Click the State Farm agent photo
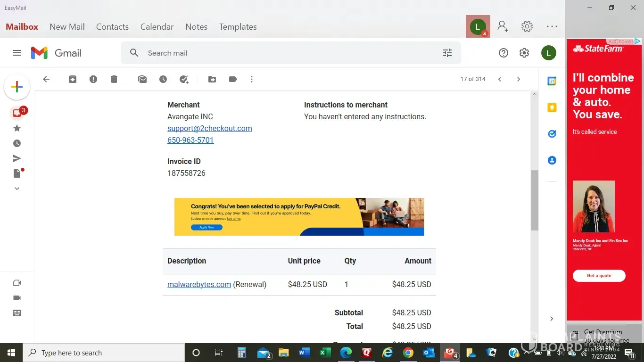This screenshot has height=362, width=644. coord(594,206)
